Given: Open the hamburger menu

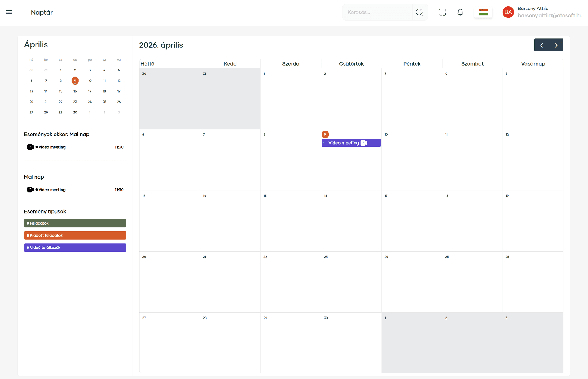Looking at the screenshot, I should coord(9,12).
